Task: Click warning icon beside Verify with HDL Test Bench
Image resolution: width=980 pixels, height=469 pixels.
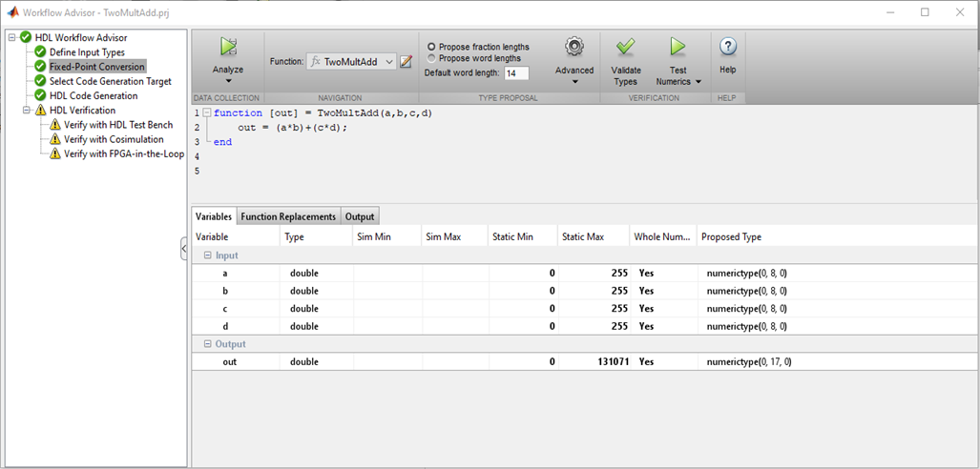Action: 55,125
